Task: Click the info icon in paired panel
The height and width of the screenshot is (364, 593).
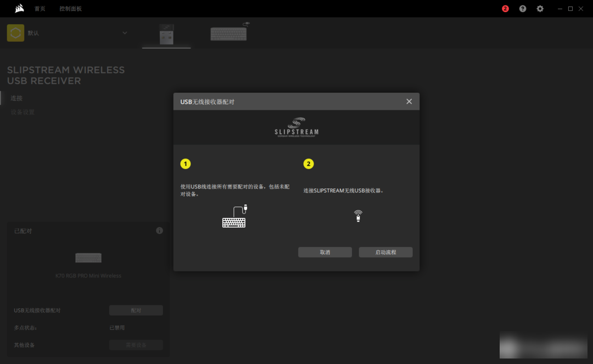Action: point(159,231)
